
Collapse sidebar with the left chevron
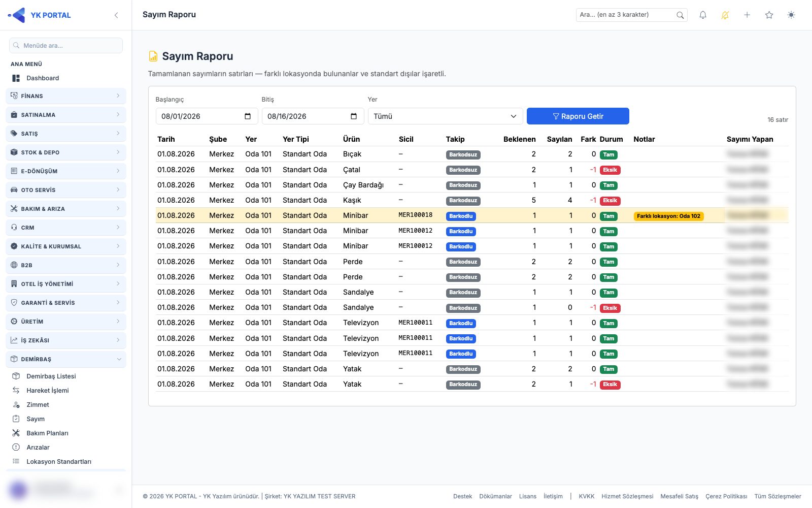[116, 15]
